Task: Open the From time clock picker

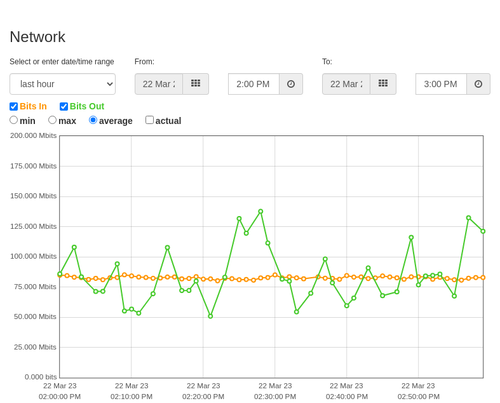Action: [291, 84]
